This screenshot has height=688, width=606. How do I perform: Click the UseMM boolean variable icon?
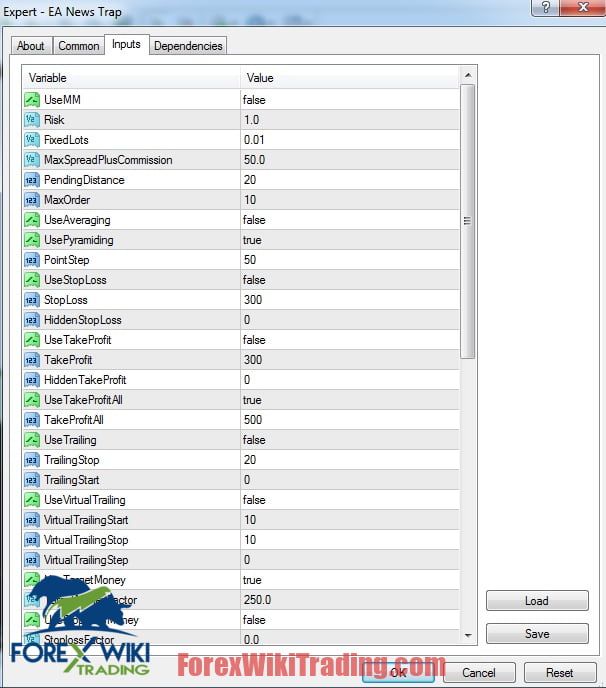32,100
